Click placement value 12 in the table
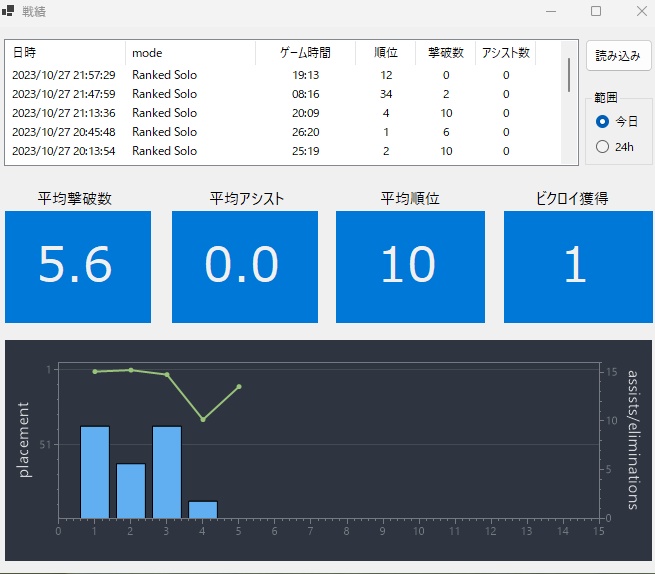 (386, 75)
